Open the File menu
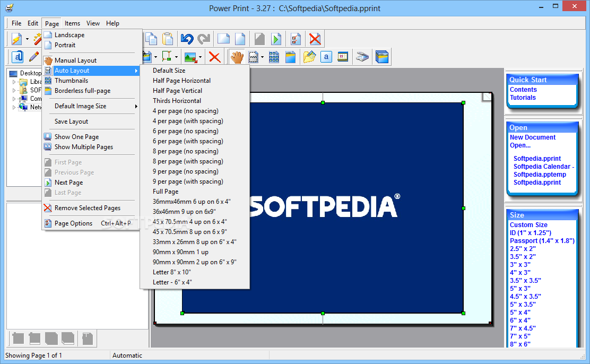590x364 pixels. 16,23
